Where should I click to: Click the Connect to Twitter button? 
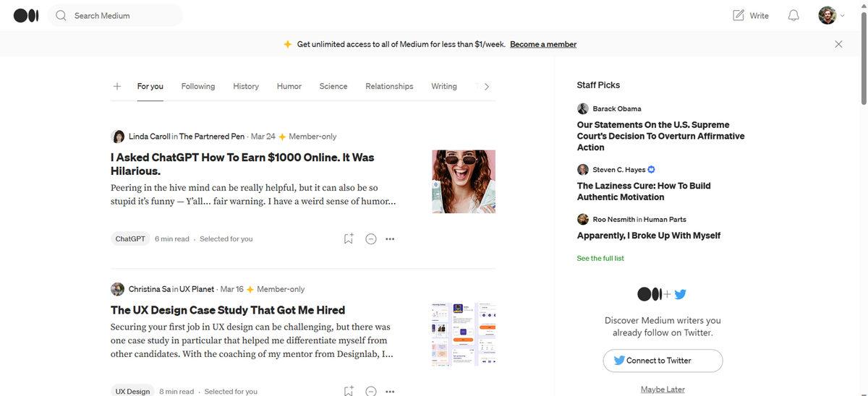[x=663, y=361]
